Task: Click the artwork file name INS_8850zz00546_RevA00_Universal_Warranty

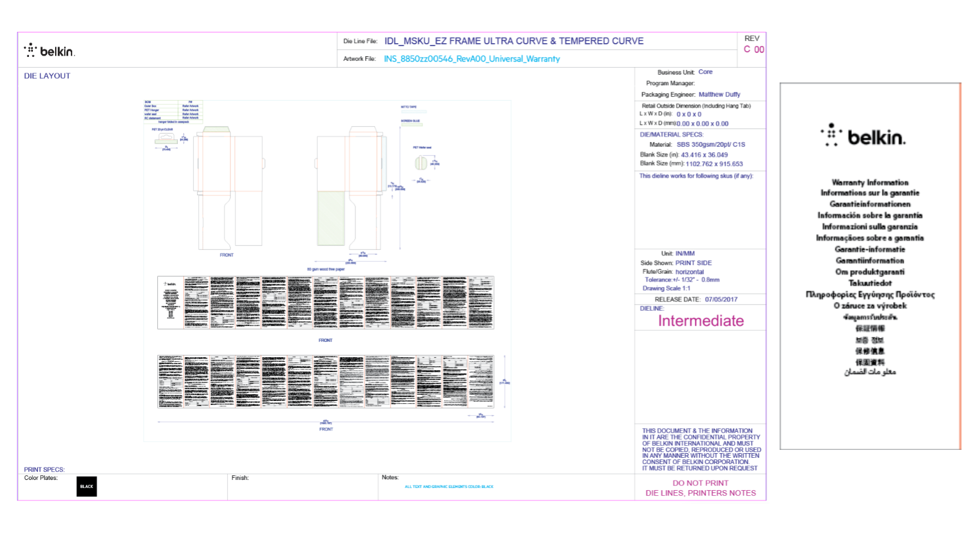Action: pos(472,59)
